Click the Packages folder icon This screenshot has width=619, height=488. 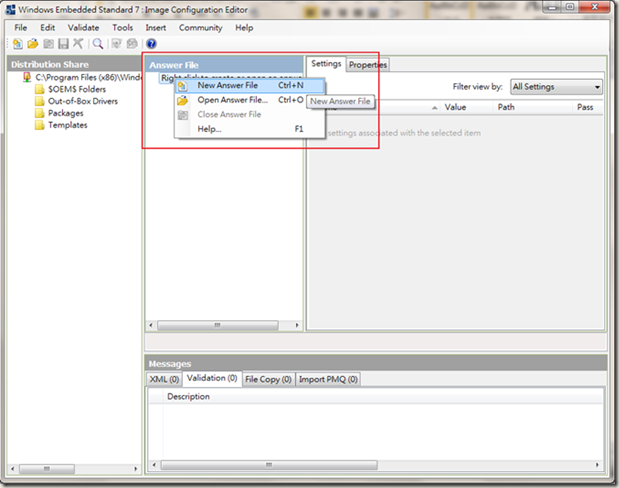pyautogui.click(x=39, y=113)
